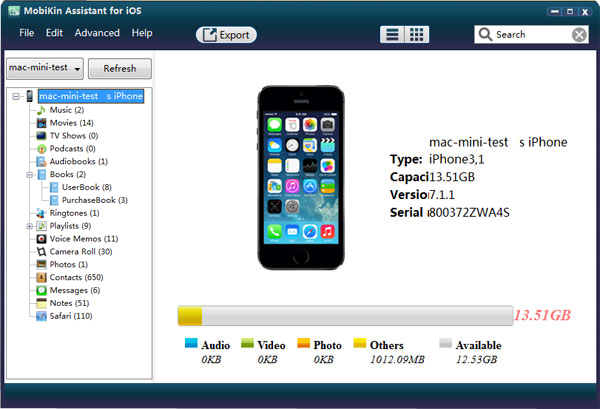Expand the Playlists tree node
This screenshot has width=600, height=409.
[x=29, y=226]
